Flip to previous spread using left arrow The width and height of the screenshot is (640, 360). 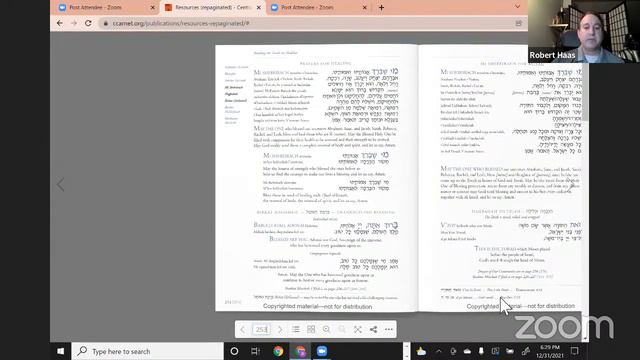tap(60, 184)
